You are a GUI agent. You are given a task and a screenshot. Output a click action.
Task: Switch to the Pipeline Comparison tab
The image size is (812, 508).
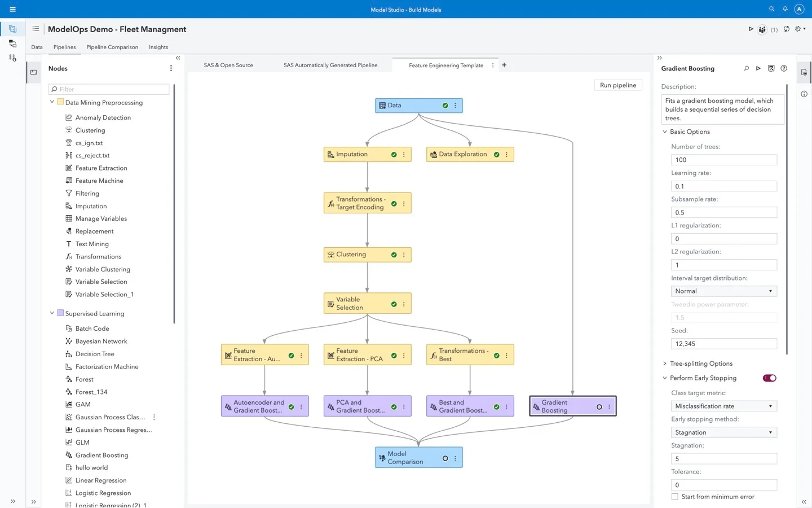pyautogui.click(x=112, y=47)
